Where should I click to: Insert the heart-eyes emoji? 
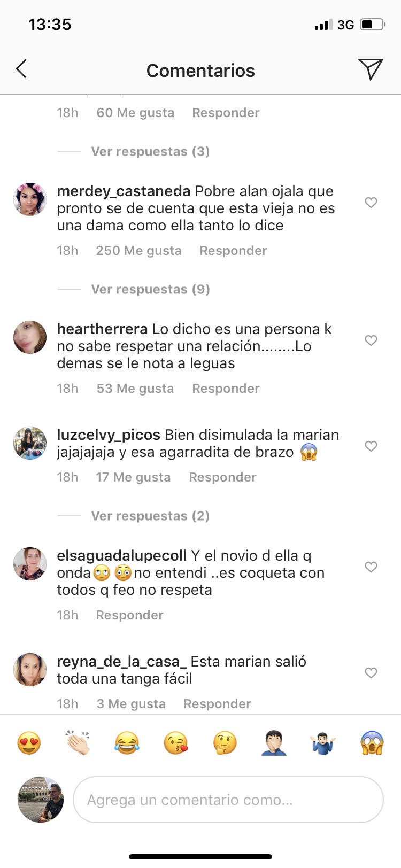coord(29,743)
